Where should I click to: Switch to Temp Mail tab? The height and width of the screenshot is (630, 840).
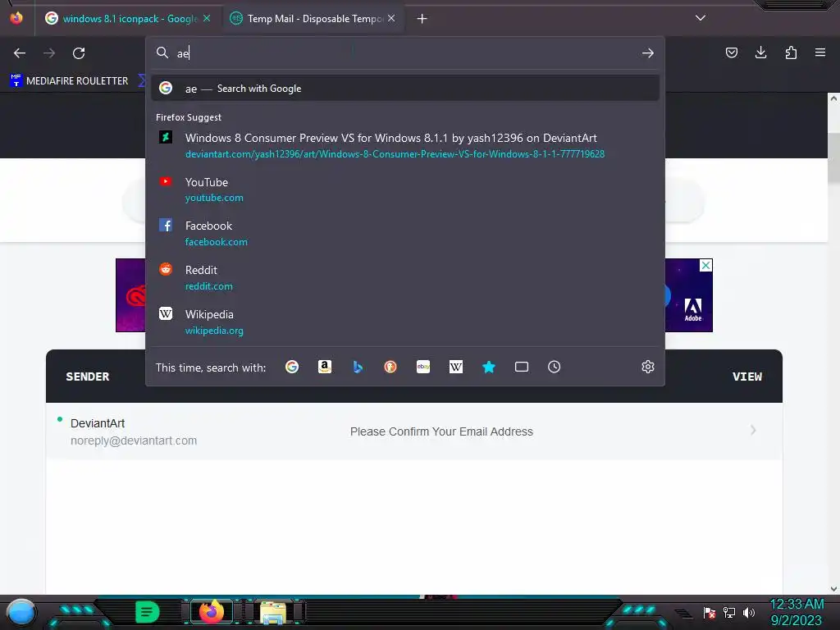pyautogui.click(x=313, y=19)
